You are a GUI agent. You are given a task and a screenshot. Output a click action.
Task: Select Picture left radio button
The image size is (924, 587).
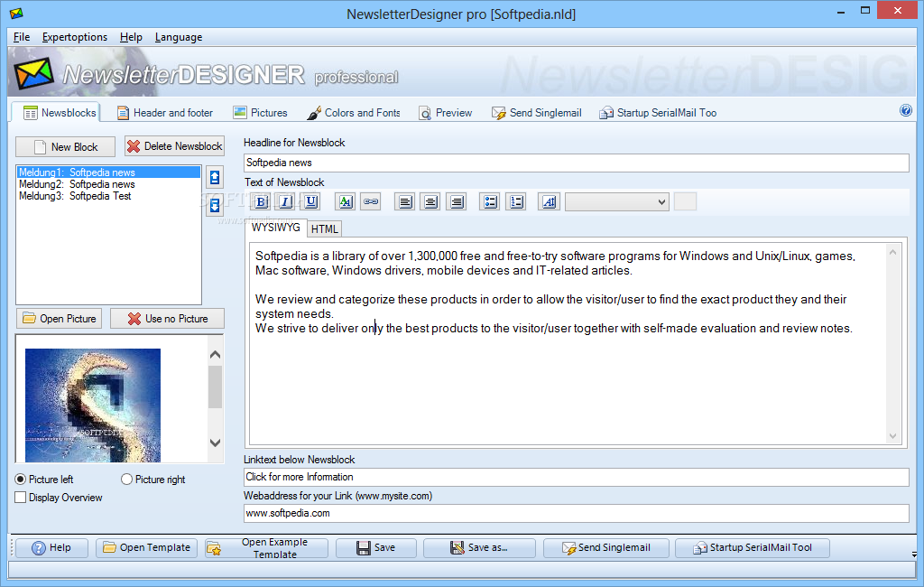click(21, 480)
